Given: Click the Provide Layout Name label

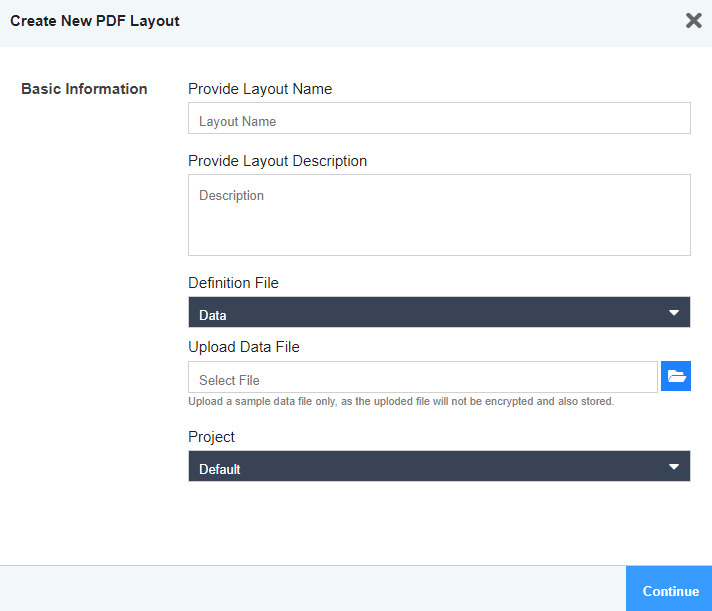Looking at the screenshot, I should [x=260, y=89].
